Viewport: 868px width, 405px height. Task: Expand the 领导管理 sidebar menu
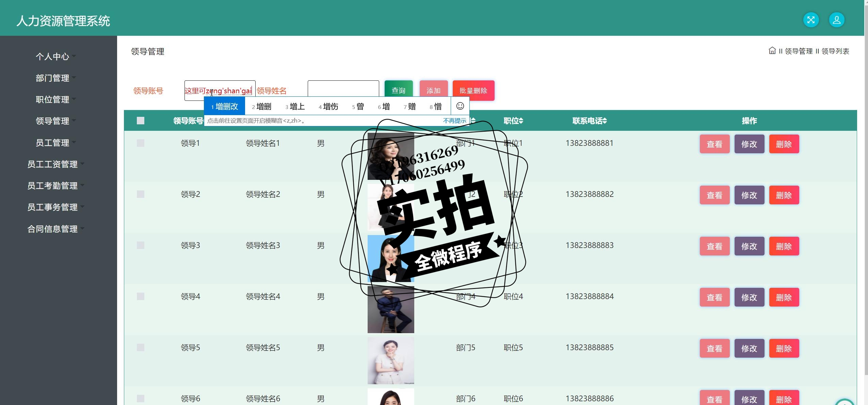coord(55,121)
